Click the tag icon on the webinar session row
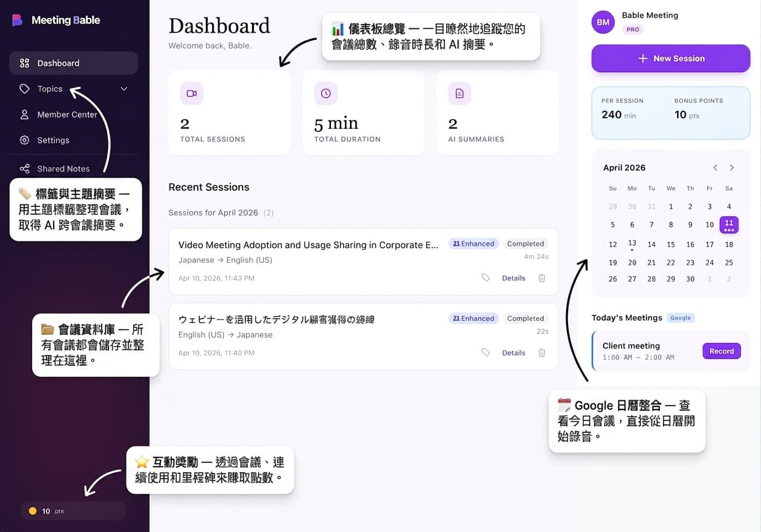The width and height of the screenshot is (761, 532). click(486, 352)
